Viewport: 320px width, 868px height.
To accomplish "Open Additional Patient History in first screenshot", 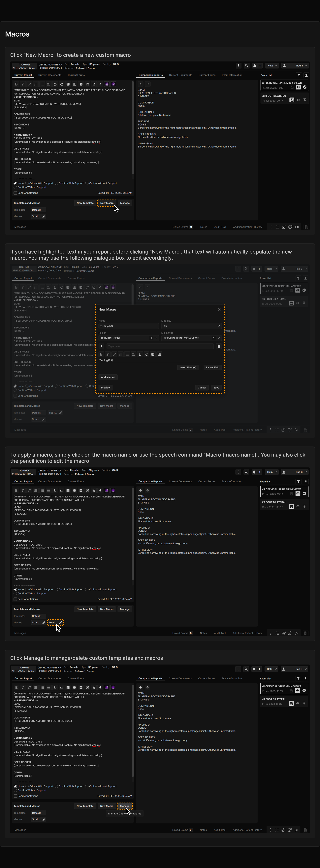I will [248, 227].
